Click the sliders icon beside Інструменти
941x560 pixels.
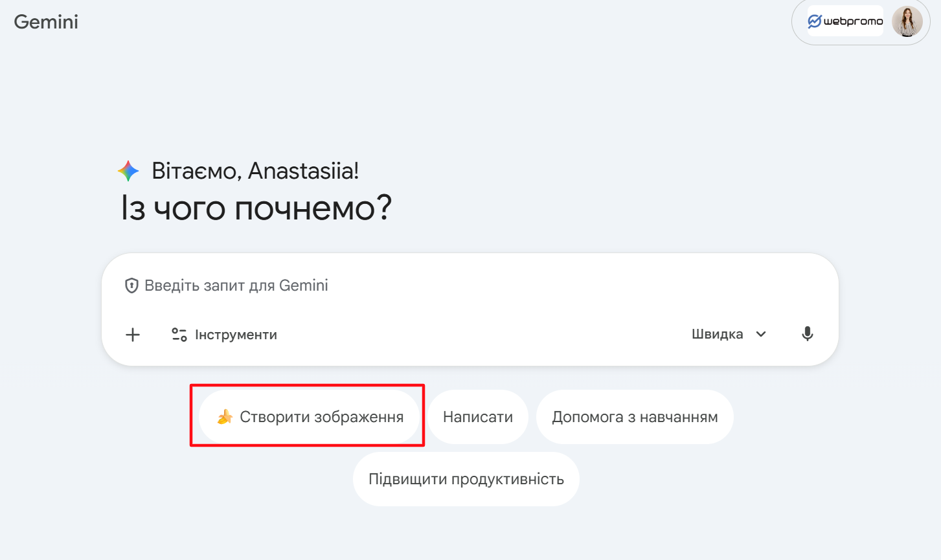coord(179,335)
